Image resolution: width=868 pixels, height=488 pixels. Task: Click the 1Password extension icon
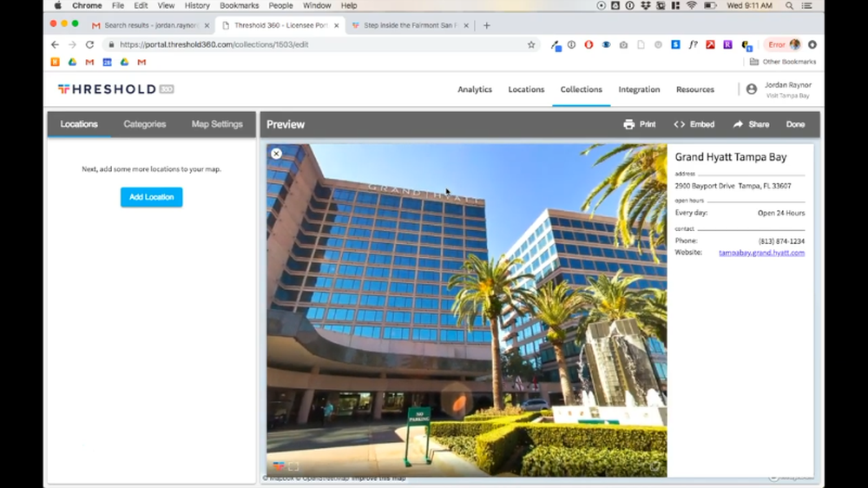pyautogui.click(x=571, y=44)
